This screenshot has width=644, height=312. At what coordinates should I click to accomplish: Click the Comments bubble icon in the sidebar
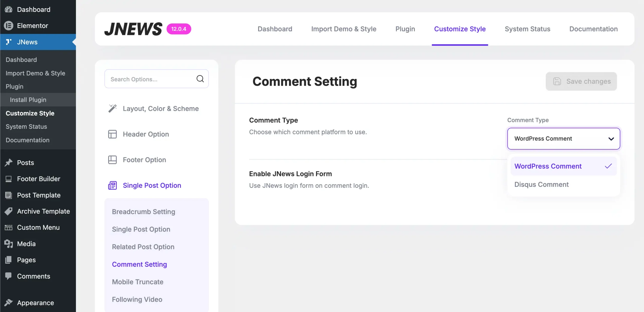click(x=9, y=276)
